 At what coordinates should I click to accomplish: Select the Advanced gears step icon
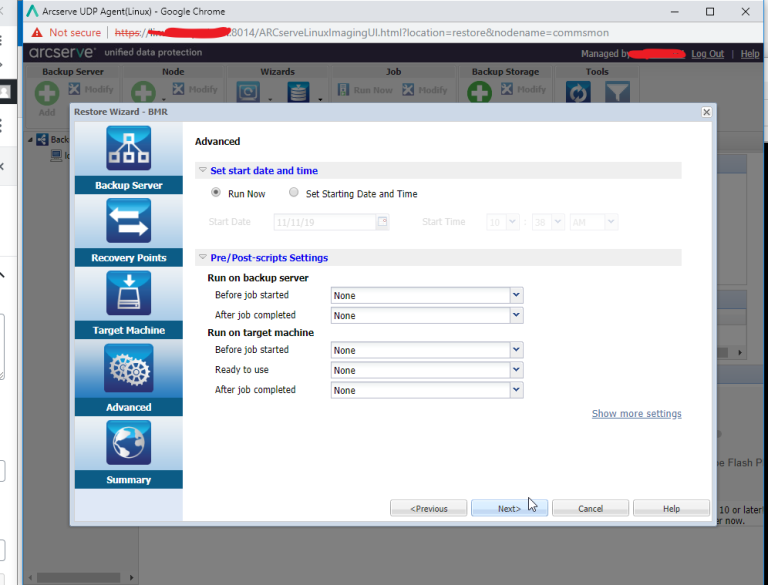click(x=128, y=368)
